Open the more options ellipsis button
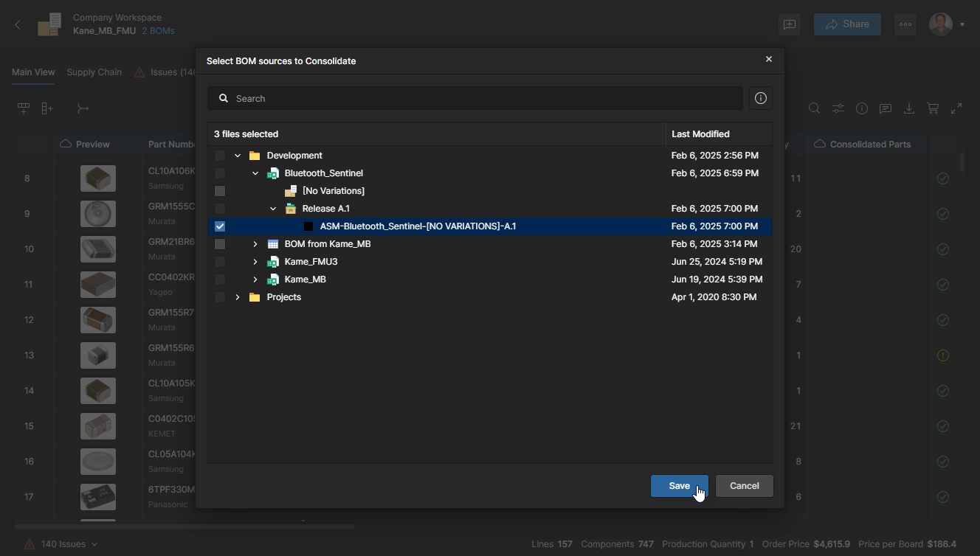 click(x=905, y=24)
